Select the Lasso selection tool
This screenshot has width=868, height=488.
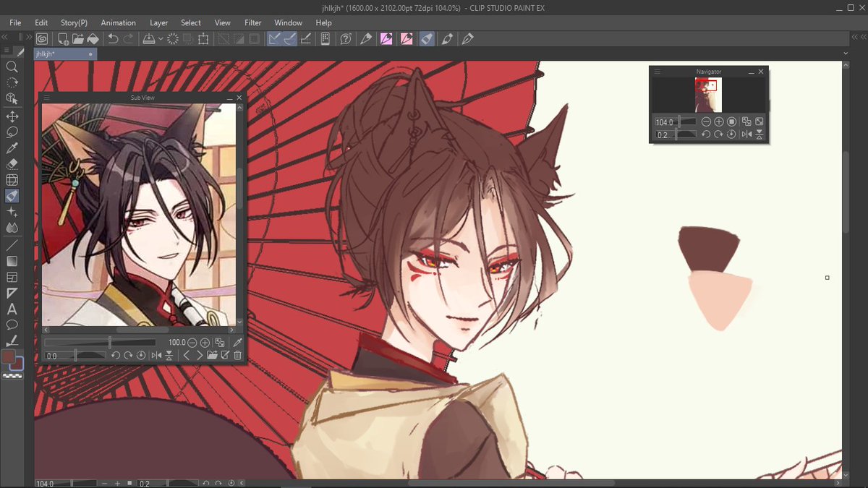pyautogui.click(x=12, y=132)
